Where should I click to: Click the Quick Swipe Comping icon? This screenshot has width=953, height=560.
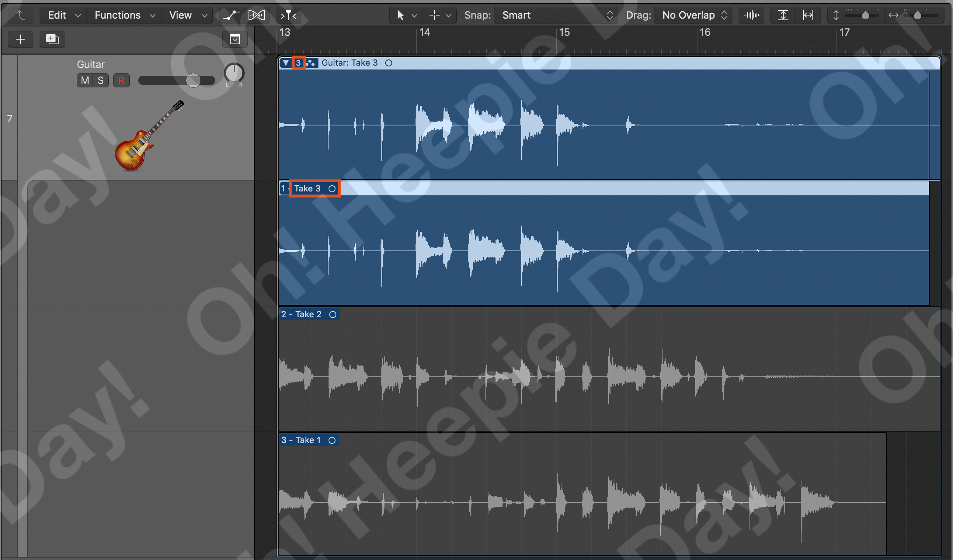(x=311, y=63)
